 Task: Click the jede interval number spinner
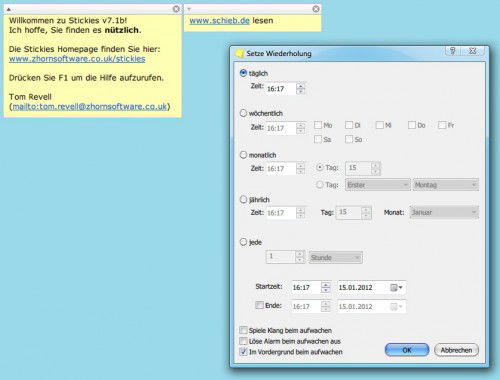[x=300, y=257]
